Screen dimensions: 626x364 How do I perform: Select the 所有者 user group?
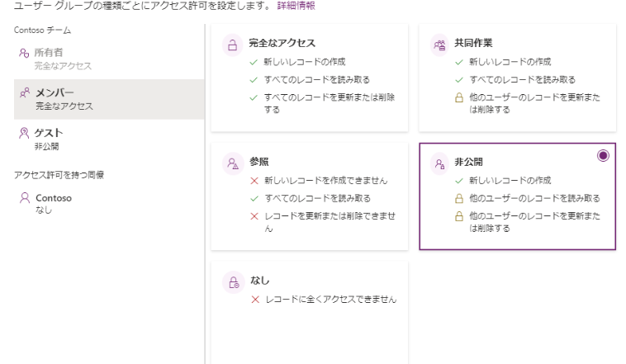[109, 59]
